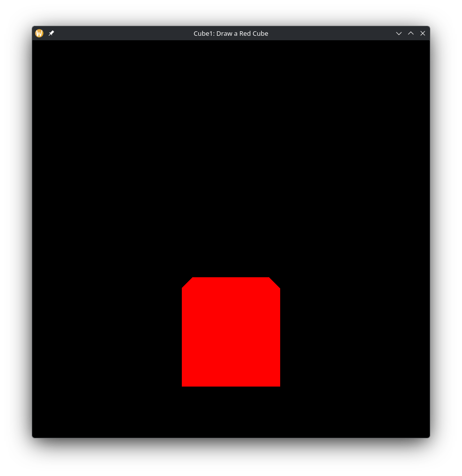This screenshot has height=476, width=462.
Task: Maximize the Cube1 window
Action: coord(411,33)
